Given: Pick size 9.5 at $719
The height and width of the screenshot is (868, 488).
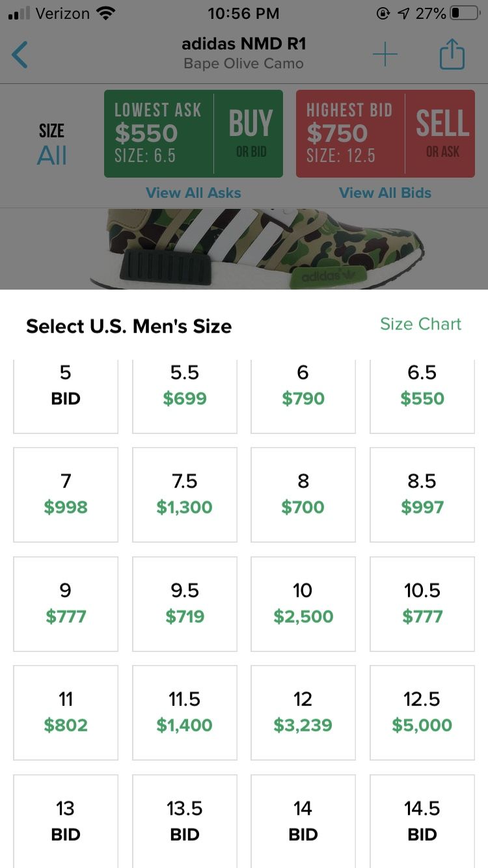Looking at the screenshot, I should point(185,604).
